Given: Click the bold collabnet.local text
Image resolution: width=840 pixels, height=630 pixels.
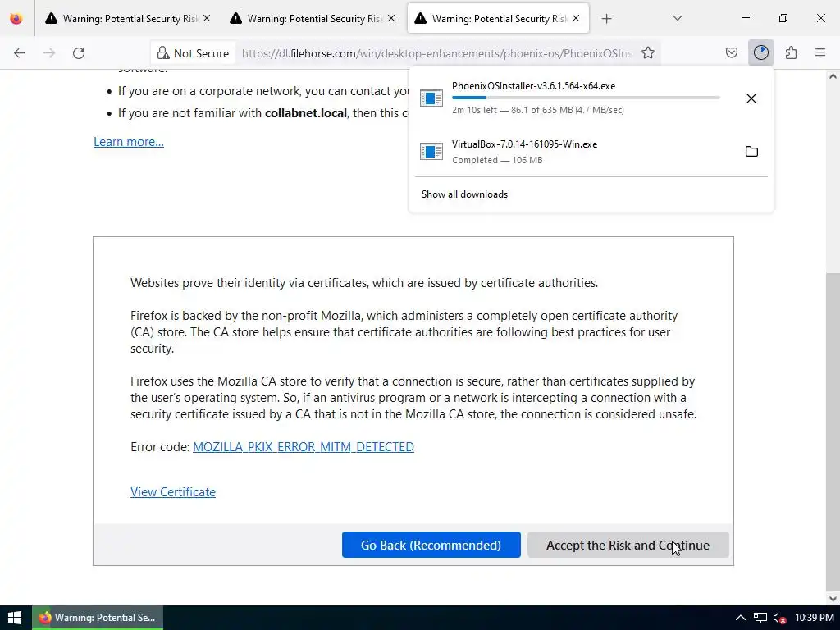Looking at the screenshot, I should coord(306,113).
